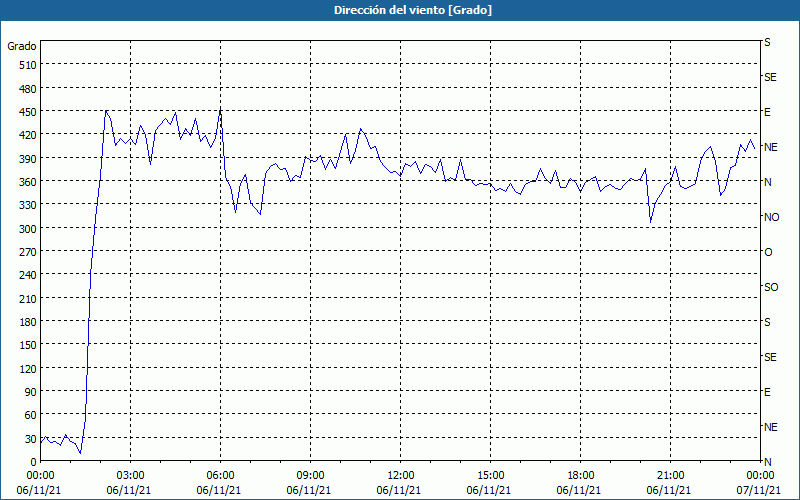The height and width of the screenshot is (500, 800).
Task: Click the 06/11/21 date under 03:00
Action: 129,490
